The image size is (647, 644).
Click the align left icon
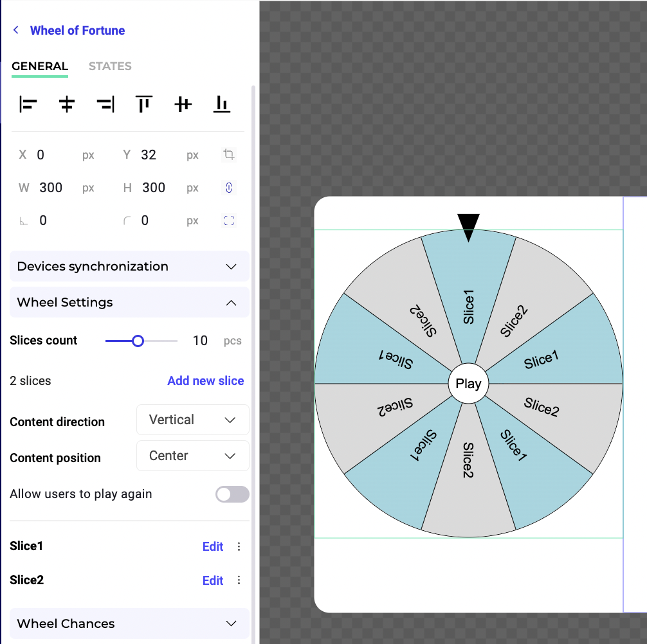[x=28, y=104]
